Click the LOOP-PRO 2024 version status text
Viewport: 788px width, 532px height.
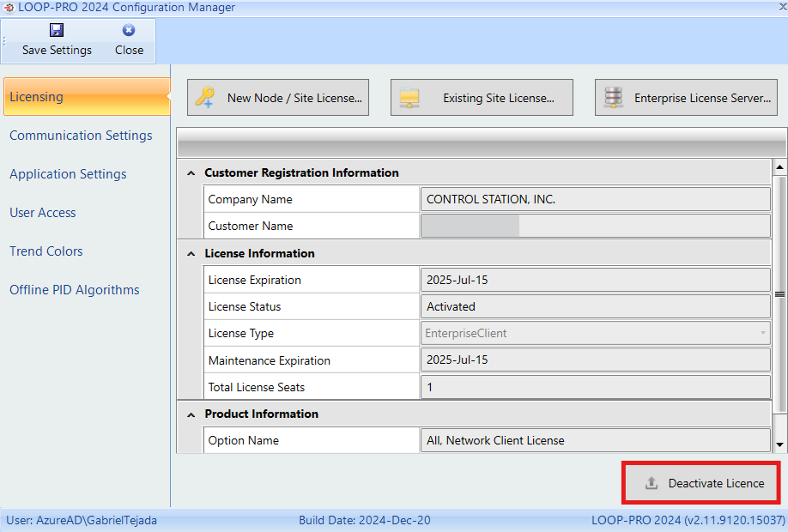point(688,521)
